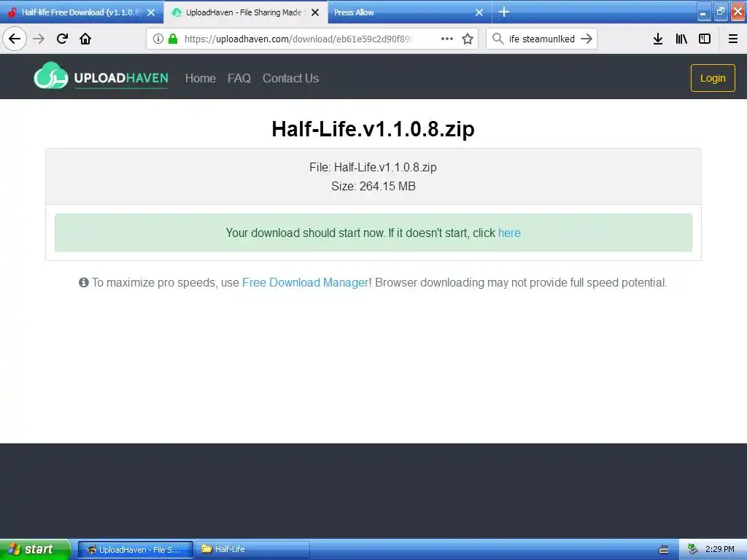Reload the page with the refresh icon
The image size is (747, 560).
(x=62, y=39)
